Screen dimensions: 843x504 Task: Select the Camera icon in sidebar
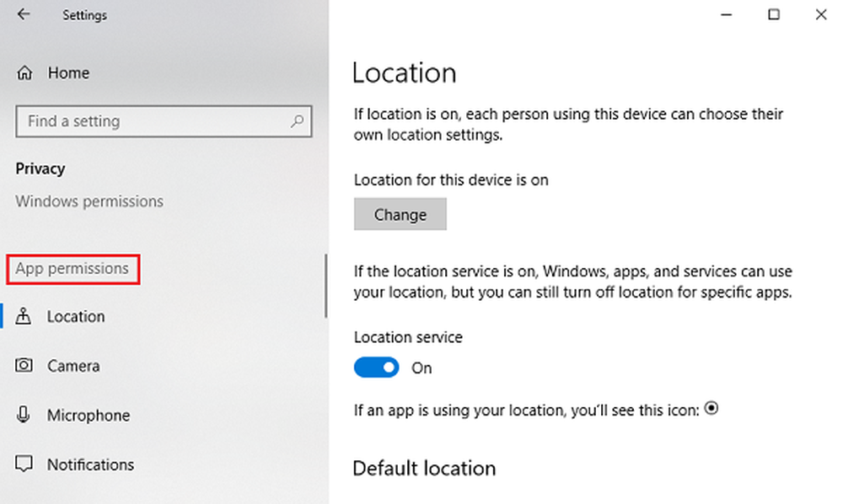click(24, 366)
